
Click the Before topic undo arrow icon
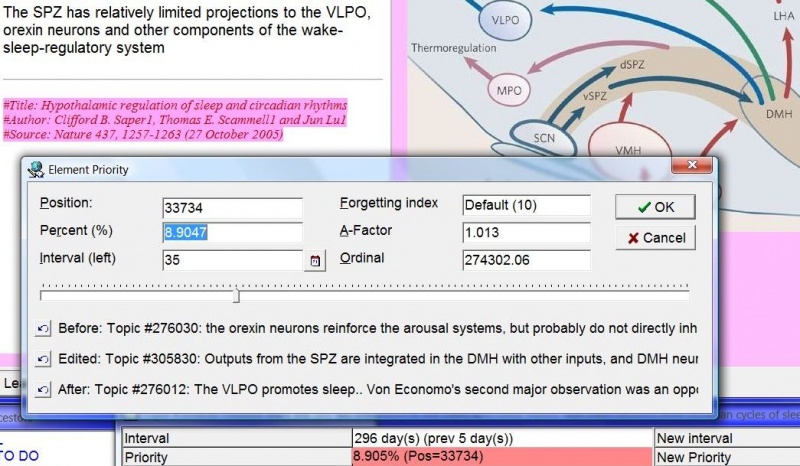pos(43,328)
